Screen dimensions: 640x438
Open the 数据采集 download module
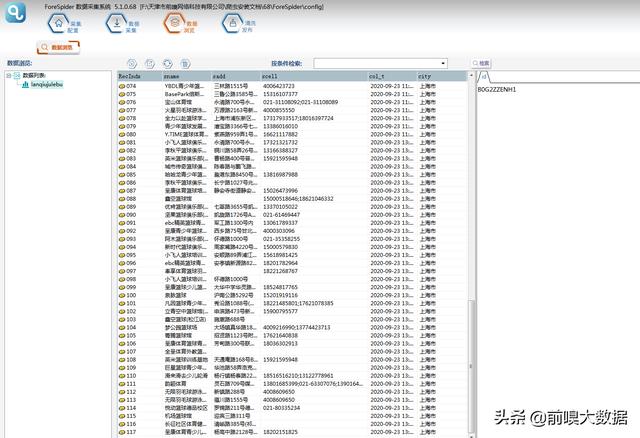coord(123,24)
